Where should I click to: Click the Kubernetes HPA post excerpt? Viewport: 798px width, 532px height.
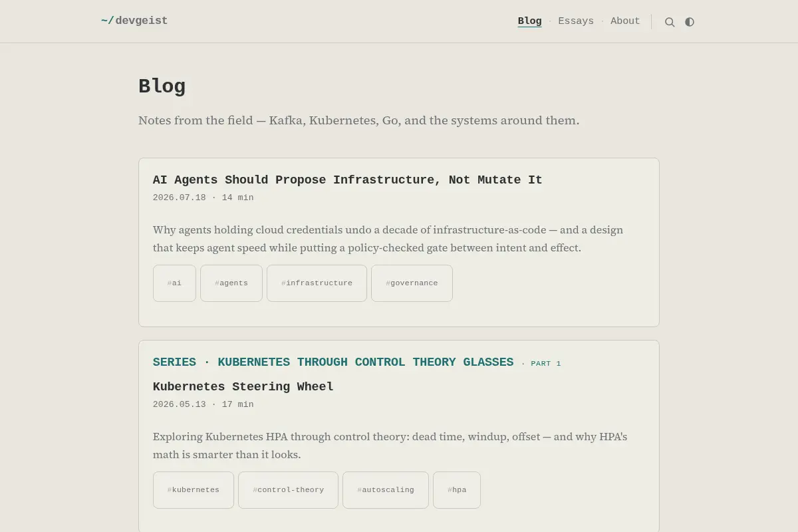click(390, 446)
